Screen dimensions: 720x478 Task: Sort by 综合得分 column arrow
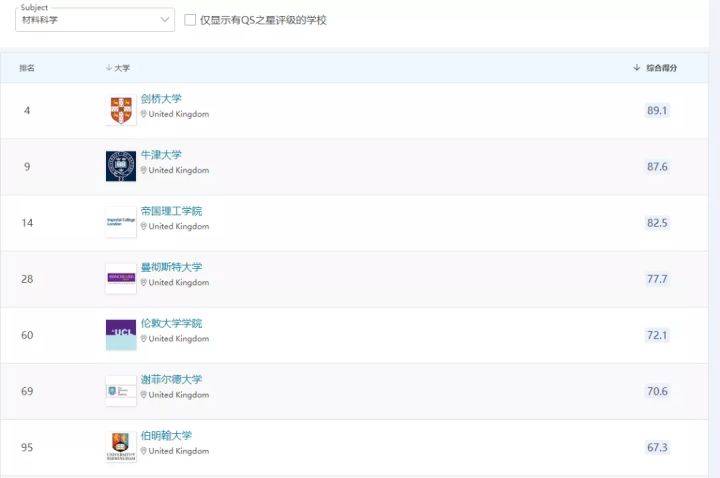(x=637, y=68)
